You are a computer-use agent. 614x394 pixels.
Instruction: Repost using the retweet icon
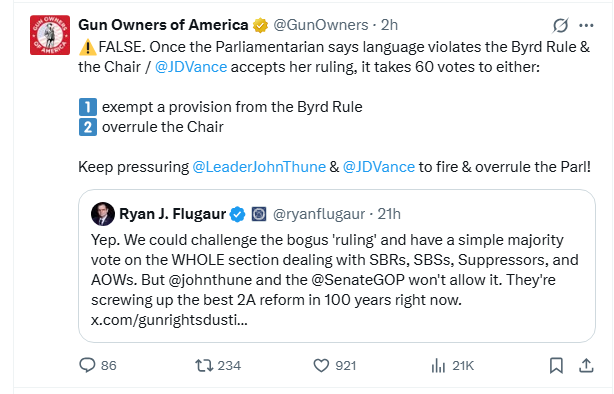(x=204, y=366)
